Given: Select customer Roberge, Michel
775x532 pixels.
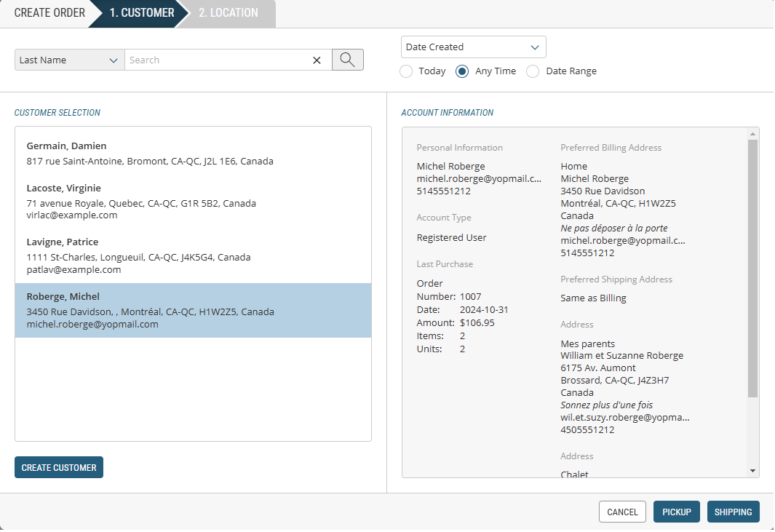Looking at the screenshot, I should coord(193,310).
